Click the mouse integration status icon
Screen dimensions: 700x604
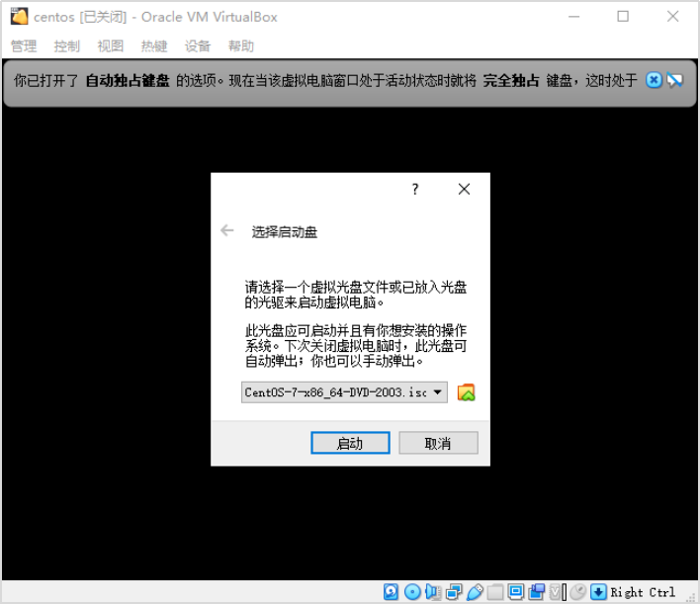(578, 592)
